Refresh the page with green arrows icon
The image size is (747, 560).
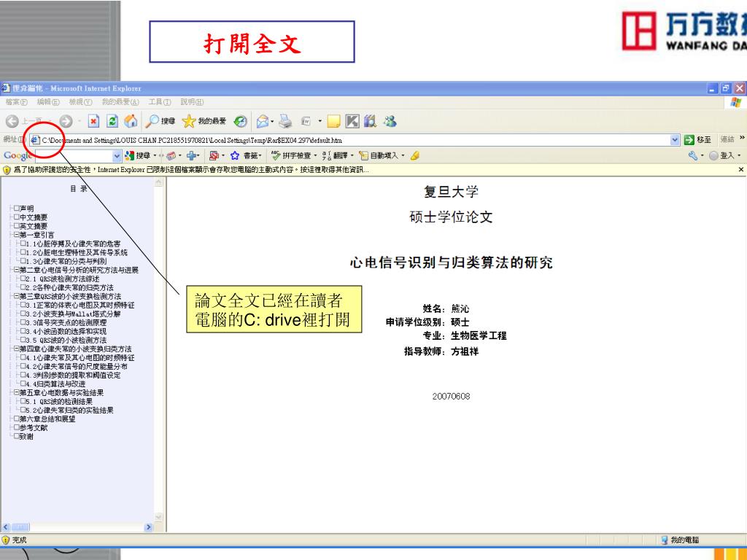[112, 122]
